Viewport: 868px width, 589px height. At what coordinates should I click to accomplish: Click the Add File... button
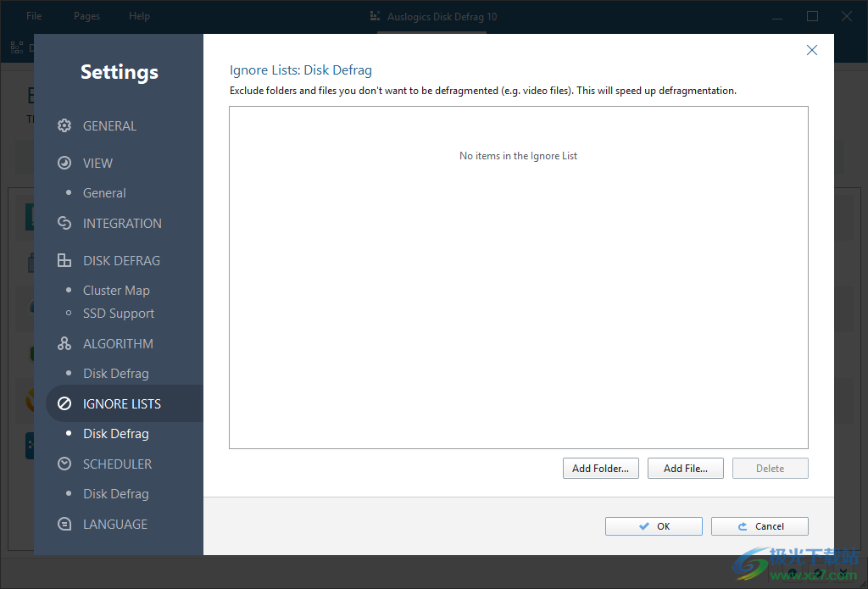685,469
